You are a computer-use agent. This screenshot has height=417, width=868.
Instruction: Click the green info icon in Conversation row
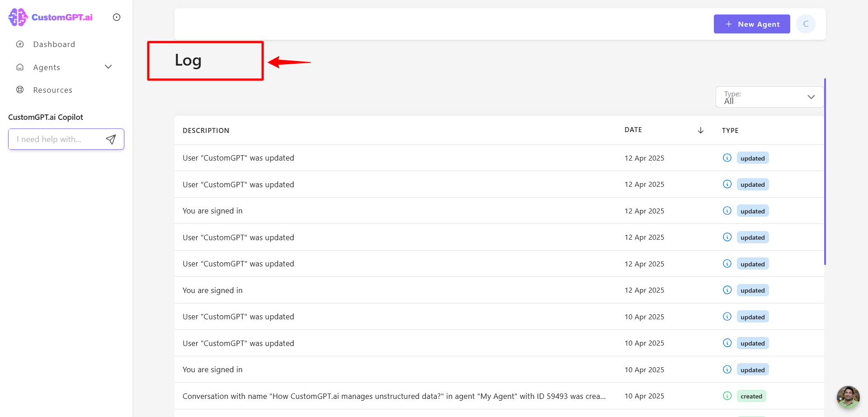(727, 396)
